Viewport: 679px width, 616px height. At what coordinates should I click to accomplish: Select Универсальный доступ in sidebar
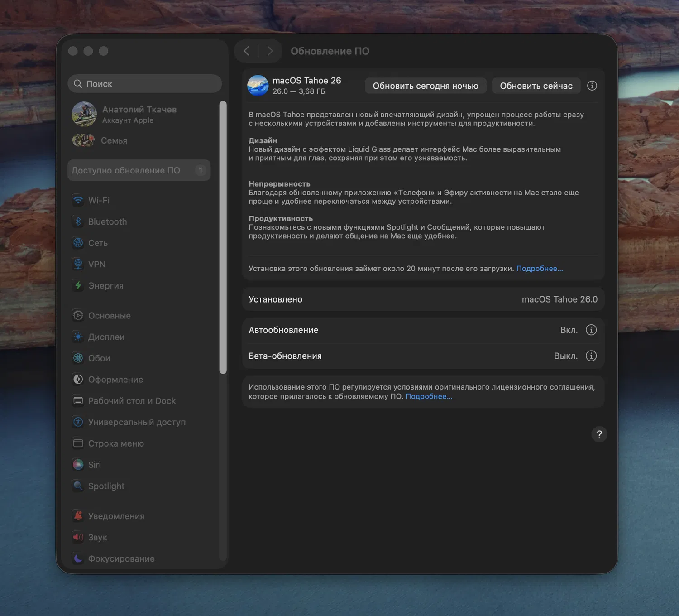point(137,422)
